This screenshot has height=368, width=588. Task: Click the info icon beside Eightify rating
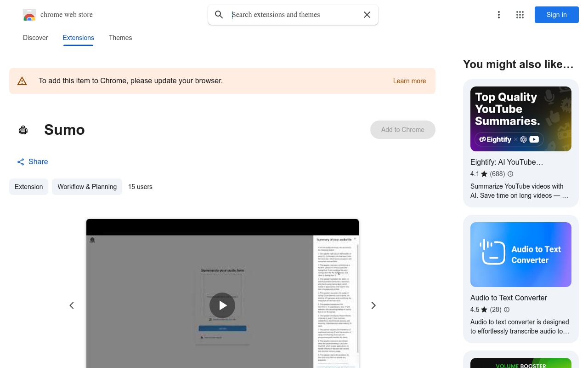pyautogui.click(x=510, y=174)
